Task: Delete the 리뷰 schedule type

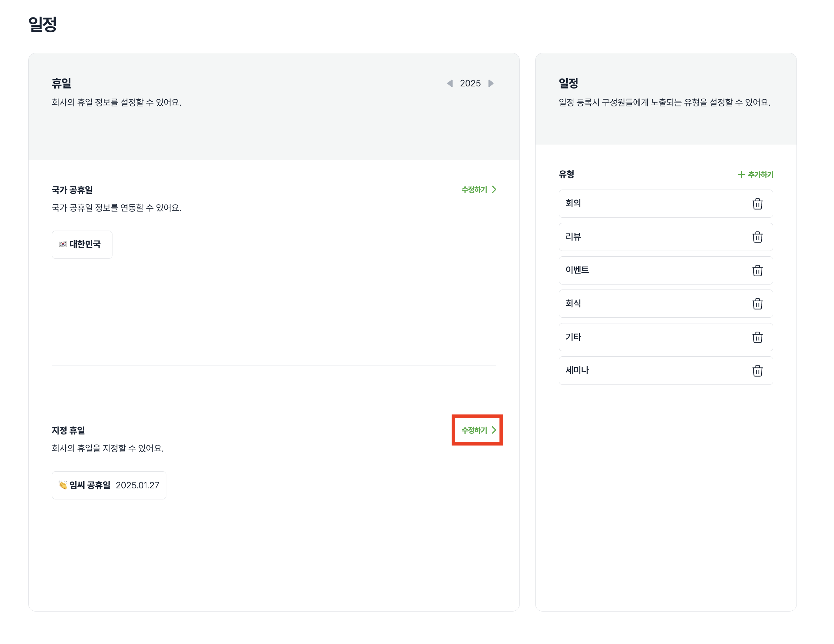Action: click(x=757, y=237)
